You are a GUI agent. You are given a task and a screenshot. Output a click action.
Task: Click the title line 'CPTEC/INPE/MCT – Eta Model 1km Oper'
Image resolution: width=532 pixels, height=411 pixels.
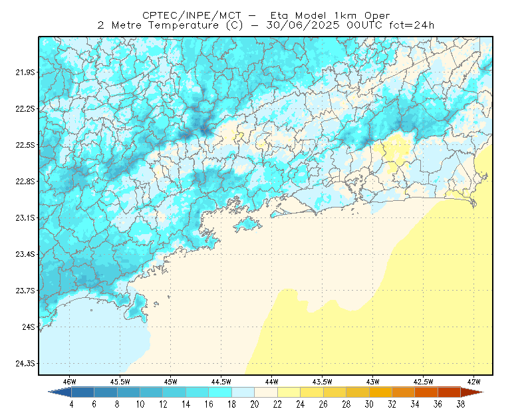pyautogui.click(x=266, y=15)
